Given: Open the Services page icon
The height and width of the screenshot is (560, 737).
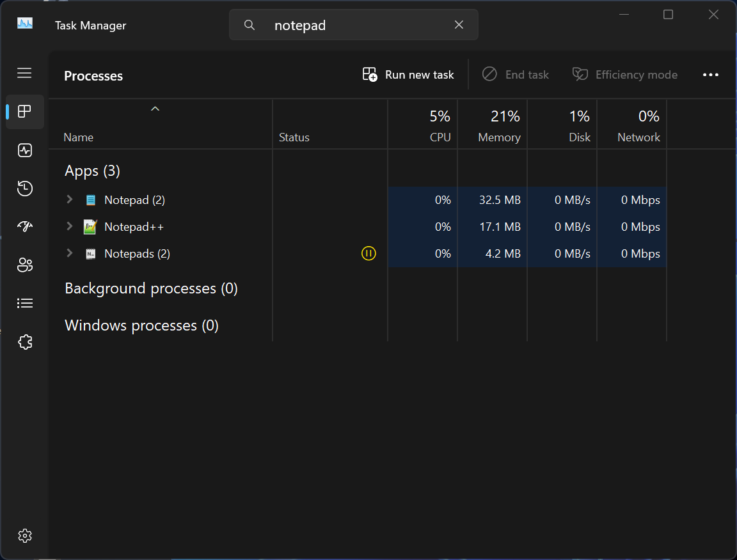Looking at the screenshot, I should [x=24, y=341].
